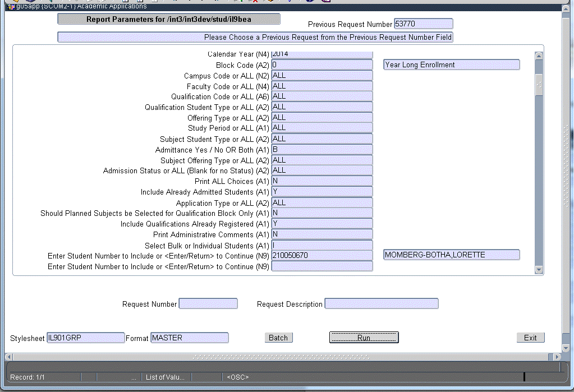This screenshot has height=392, width=574.
Task: Select the Format field showing MASTER
Action: point(190,338)
